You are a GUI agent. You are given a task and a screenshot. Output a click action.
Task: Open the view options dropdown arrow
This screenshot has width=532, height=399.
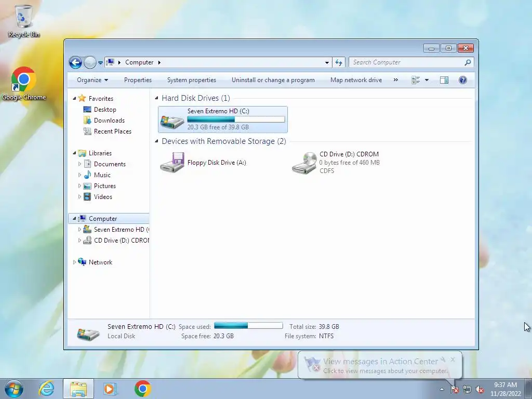[x=427, y=80]
